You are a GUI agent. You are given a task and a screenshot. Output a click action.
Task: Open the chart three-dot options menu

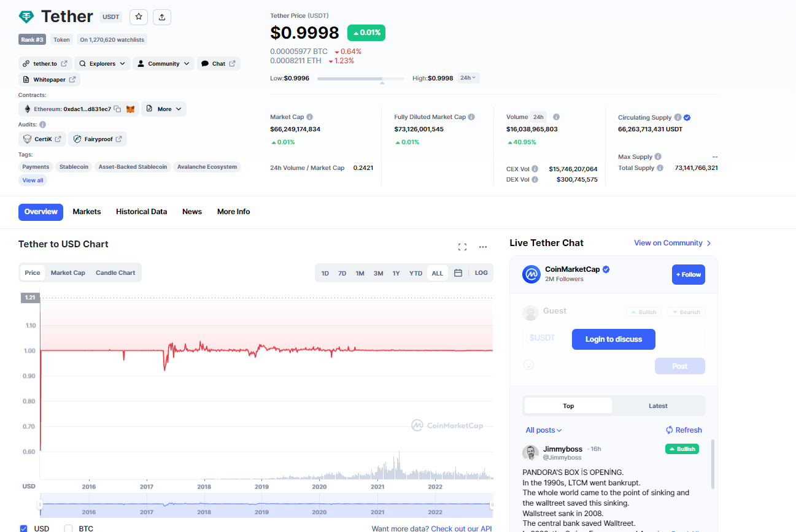point(483,247)
